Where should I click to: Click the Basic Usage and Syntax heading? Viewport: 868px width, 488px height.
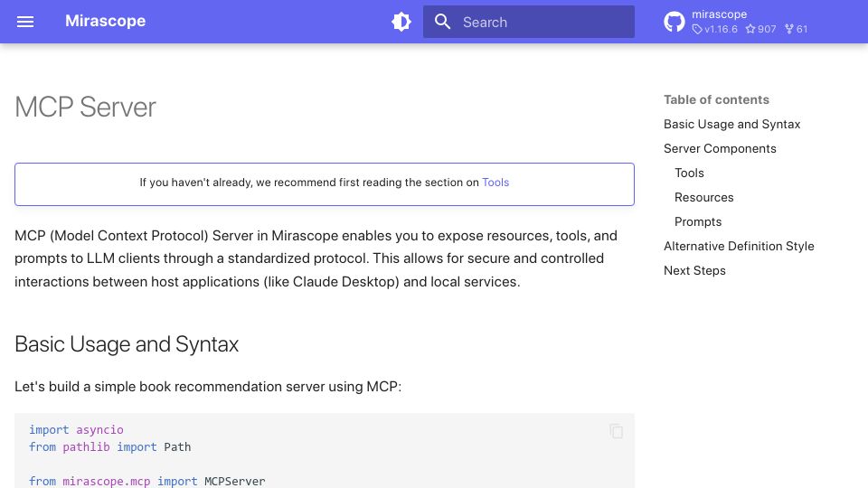coord(127,344)
